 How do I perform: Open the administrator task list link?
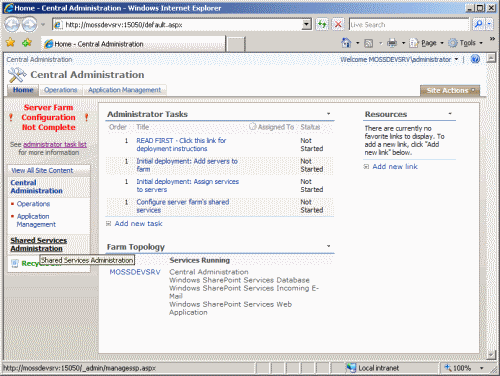55,144
